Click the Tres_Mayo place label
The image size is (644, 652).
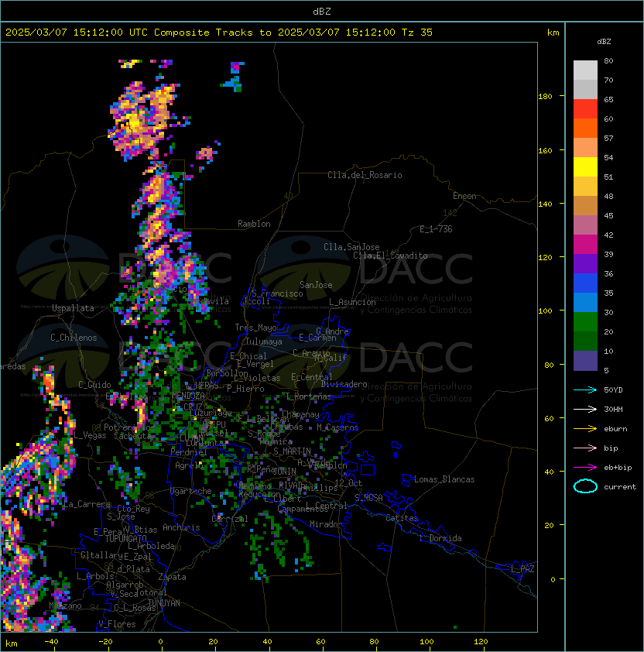pyautogui.click(x=255, y=328)
